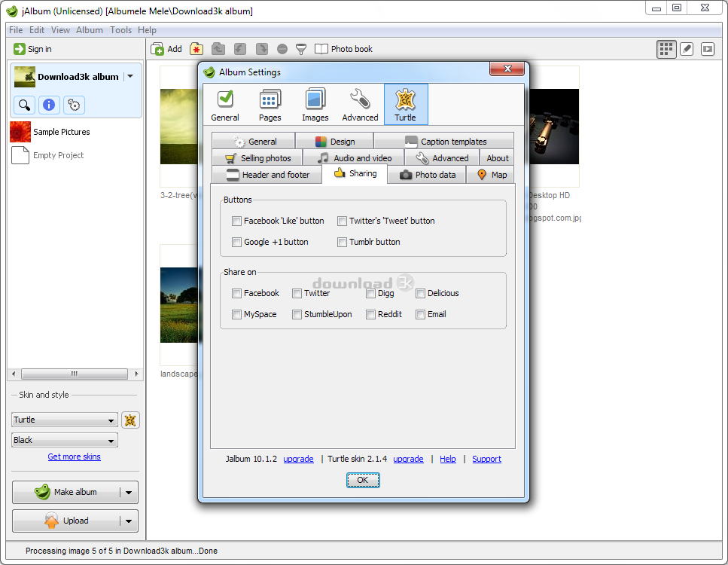
Task: Switch to the Map tab
Action: (491, 175)
